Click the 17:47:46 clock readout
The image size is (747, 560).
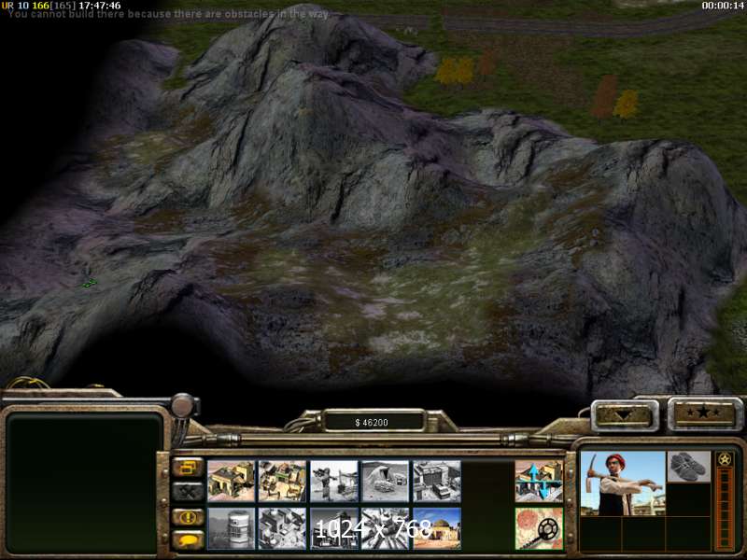(x=100, y=6)
